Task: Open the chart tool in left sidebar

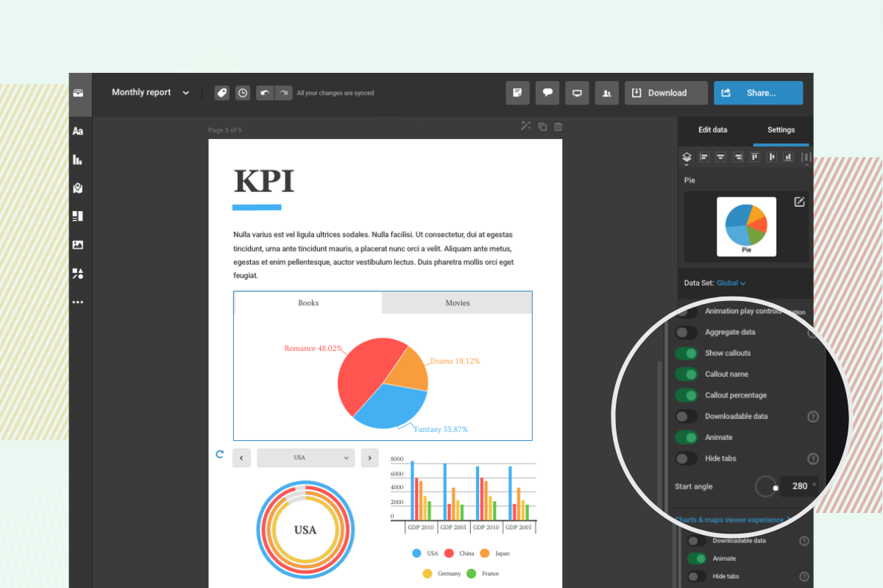Action: tap(77, 160)
